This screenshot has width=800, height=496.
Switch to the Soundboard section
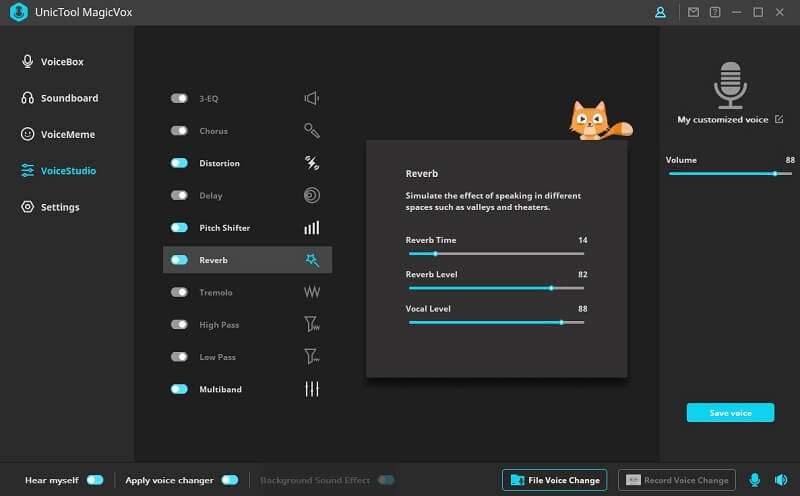(69, 98)
